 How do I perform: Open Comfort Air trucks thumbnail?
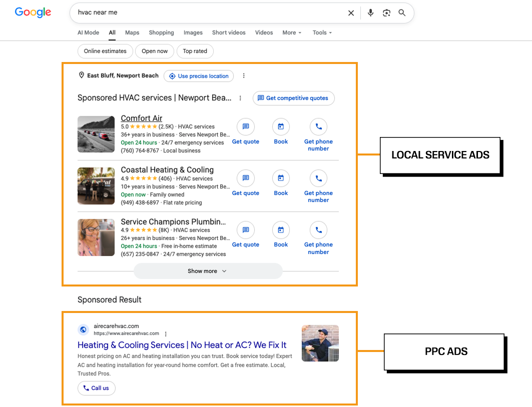pyautogui.click(x=96, y=134)
